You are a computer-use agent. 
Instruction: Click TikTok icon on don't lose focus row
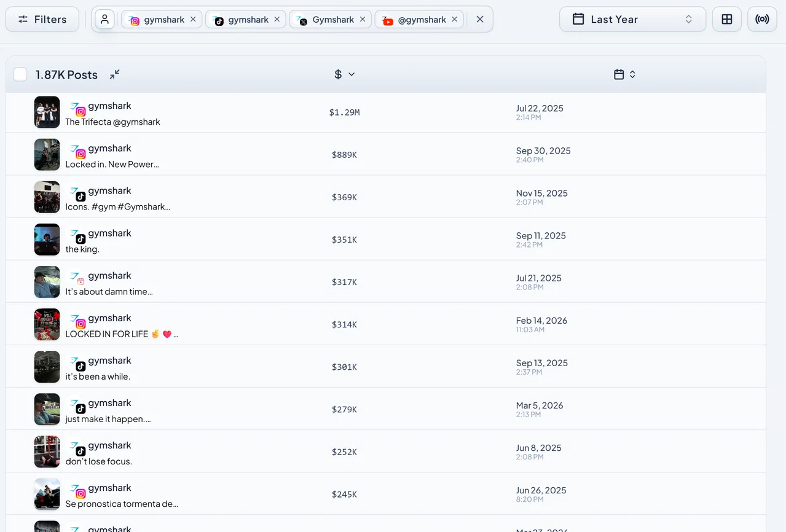81,451
